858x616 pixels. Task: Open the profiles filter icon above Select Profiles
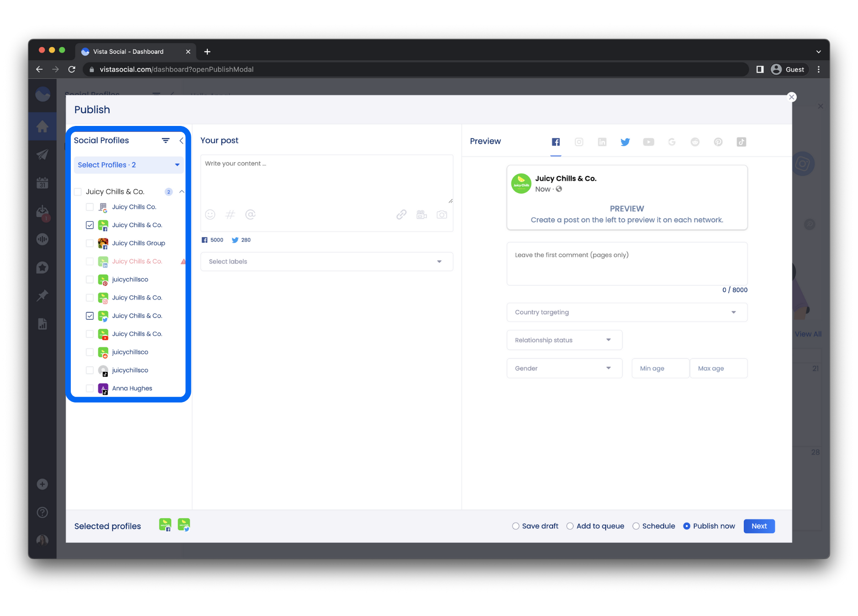pos(165,141)
